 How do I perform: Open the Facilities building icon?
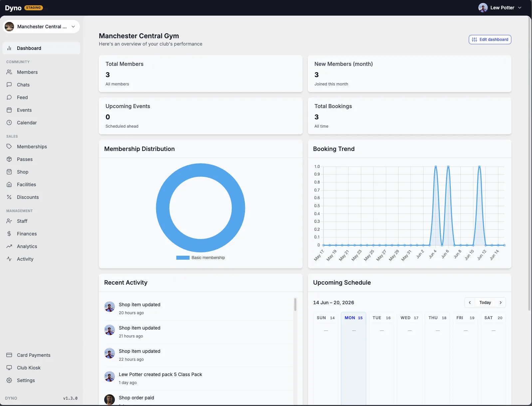click(x=9, y=185)
